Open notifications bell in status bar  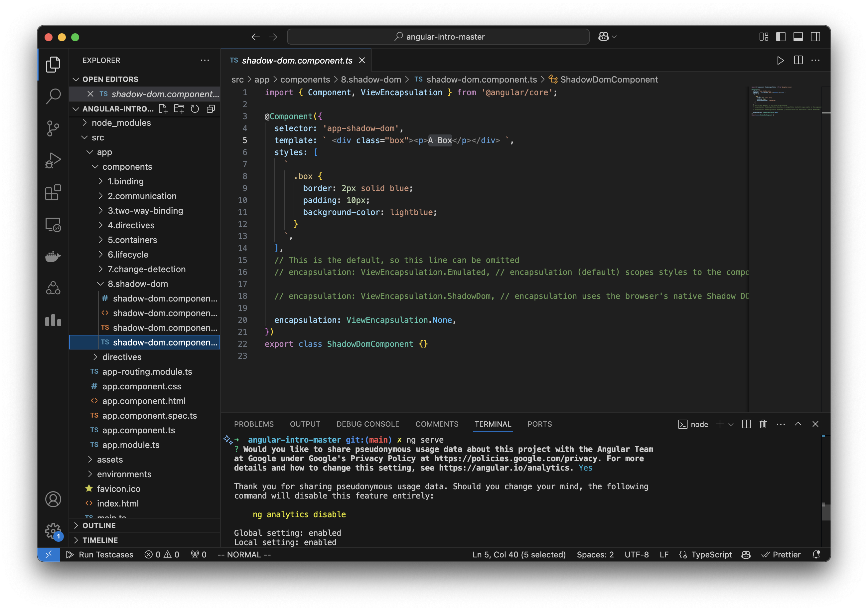pos(816,555)
